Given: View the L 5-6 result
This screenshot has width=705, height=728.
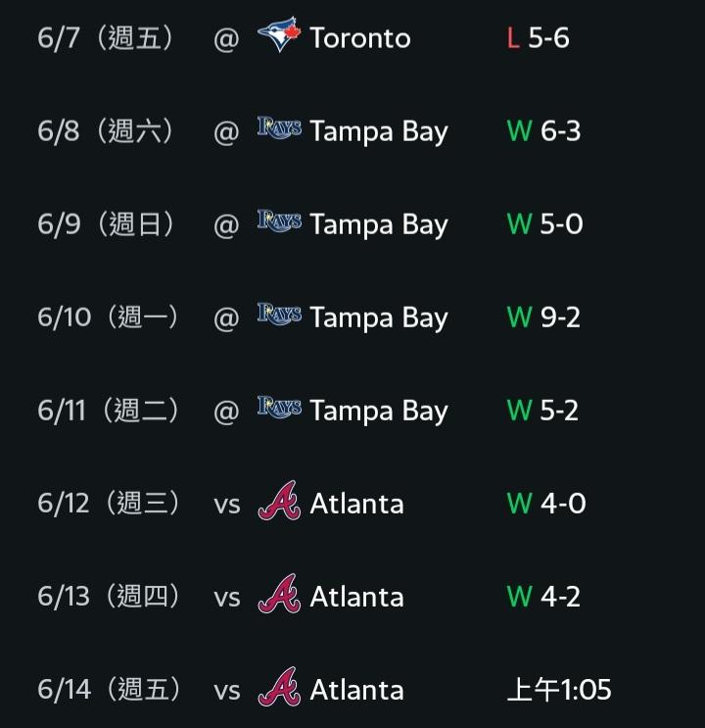Looking at the screenshot, I should click(538, 37).
